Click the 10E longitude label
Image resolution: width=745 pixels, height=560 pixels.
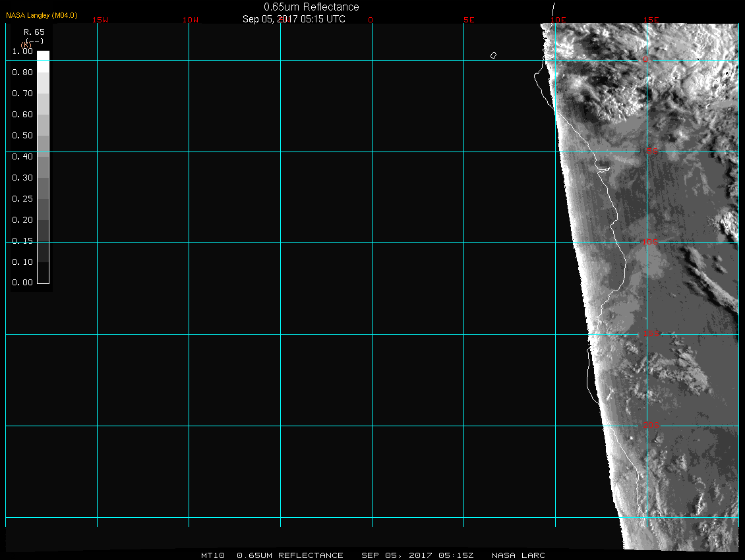pyautogui.click(x=558, y=20)
